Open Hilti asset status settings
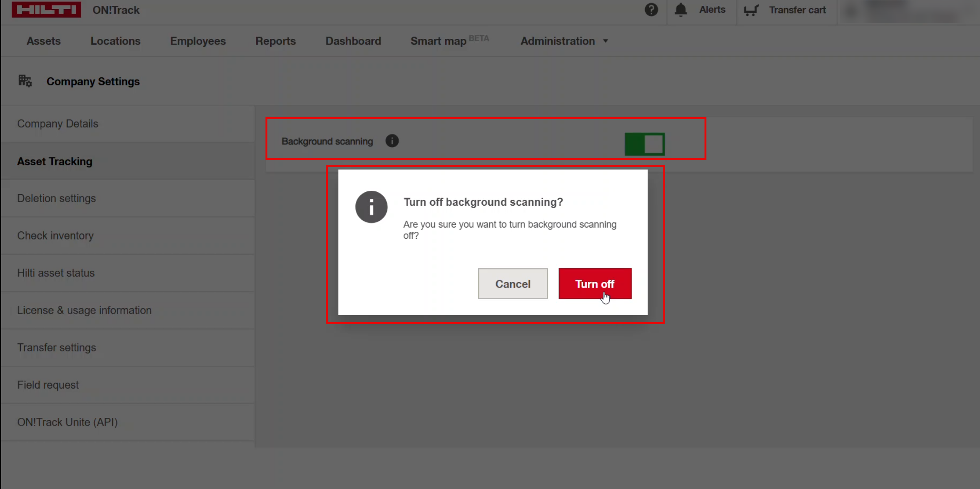This screenshot has width=980, height=489. coord(56,273)
